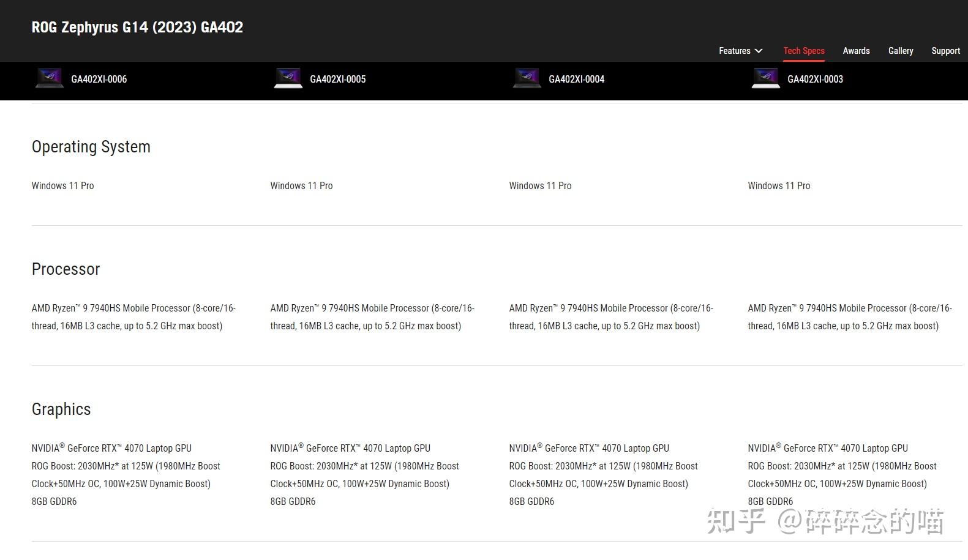Click the GA402XI-0003 laptop thumbnail
968x560 pixels.
point(766,78)
